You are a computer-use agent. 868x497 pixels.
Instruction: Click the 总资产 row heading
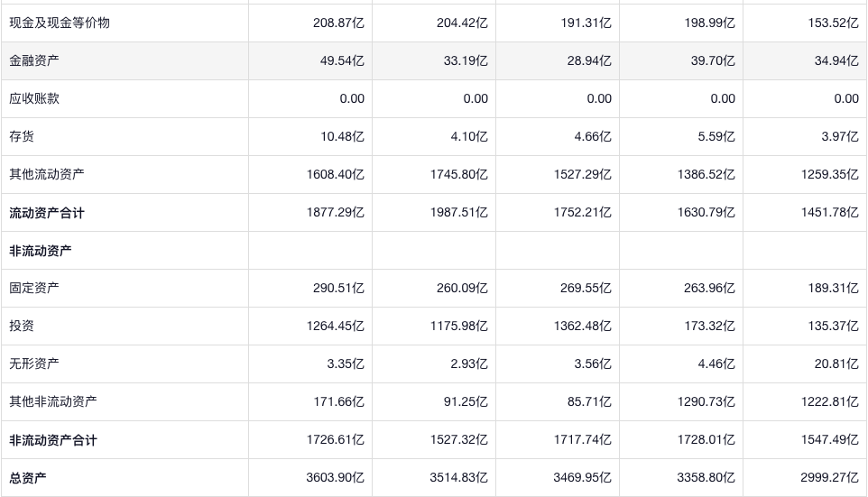28,478
